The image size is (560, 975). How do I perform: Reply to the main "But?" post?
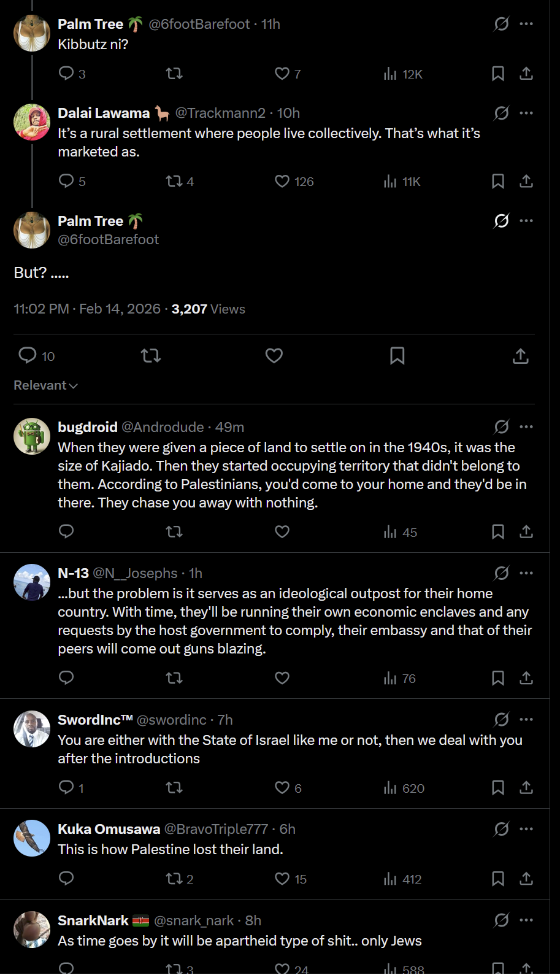click(x=28, y=355)
